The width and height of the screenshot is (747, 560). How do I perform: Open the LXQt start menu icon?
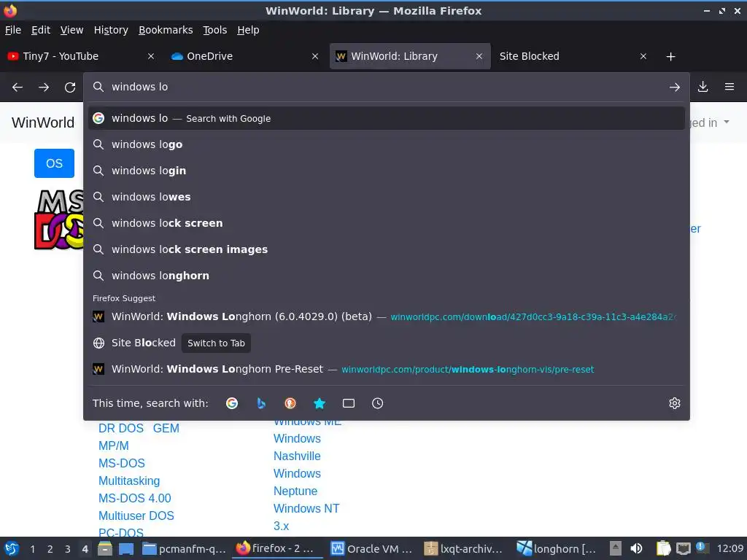pyautogui.click(x=12, y=548)
